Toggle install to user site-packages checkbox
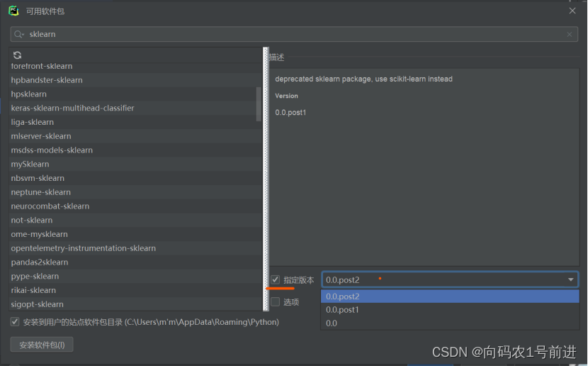This screenshot has height=366, width=588. (15, 322)
